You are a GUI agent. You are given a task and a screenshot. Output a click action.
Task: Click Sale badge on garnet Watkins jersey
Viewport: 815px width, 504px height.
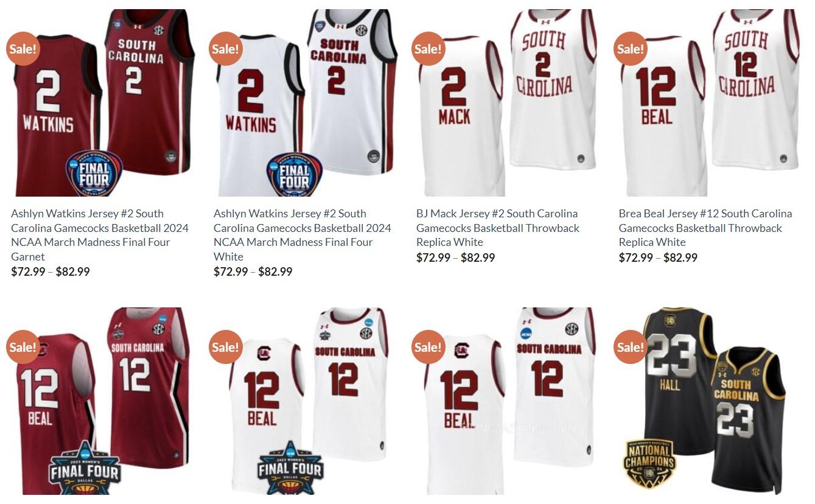point(23,48)
